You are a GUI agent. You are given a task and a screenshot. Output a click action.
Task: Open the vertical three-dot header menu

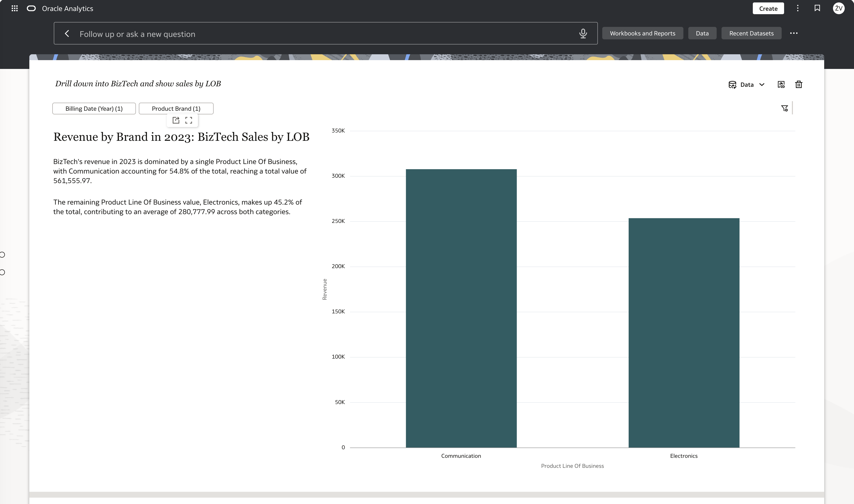[x=798, y=9]
